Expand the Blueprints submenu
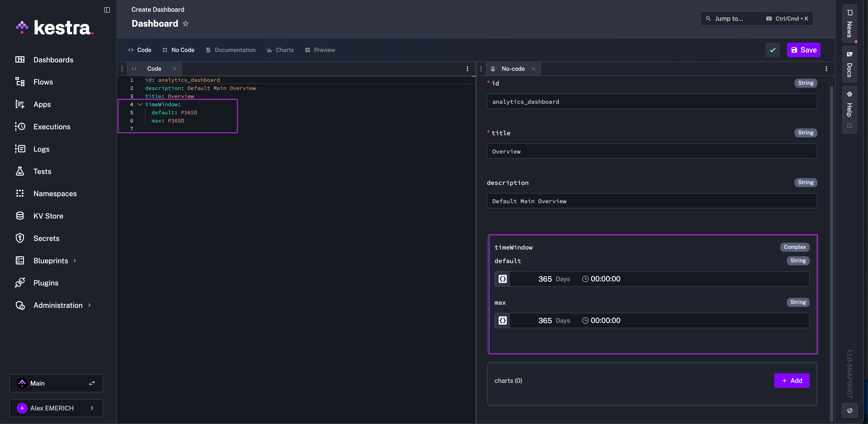 click(x=75, y=261)
